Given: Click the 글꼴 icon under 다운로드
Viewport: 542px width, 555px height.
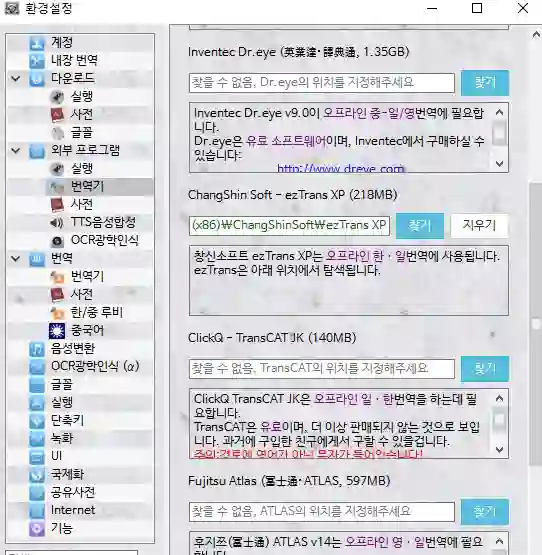Looking at the screenshot, I should click(x=57, y=133).
